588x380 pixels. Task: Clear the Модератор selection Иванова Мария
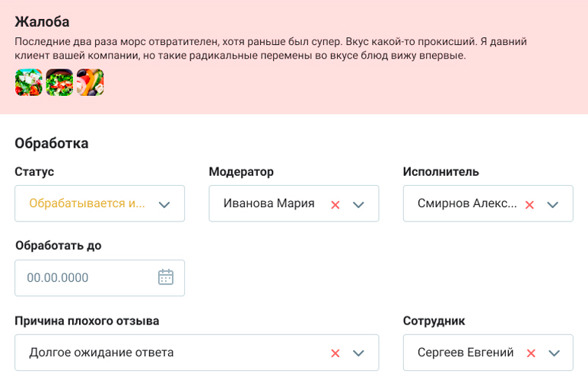click(335, 204)
